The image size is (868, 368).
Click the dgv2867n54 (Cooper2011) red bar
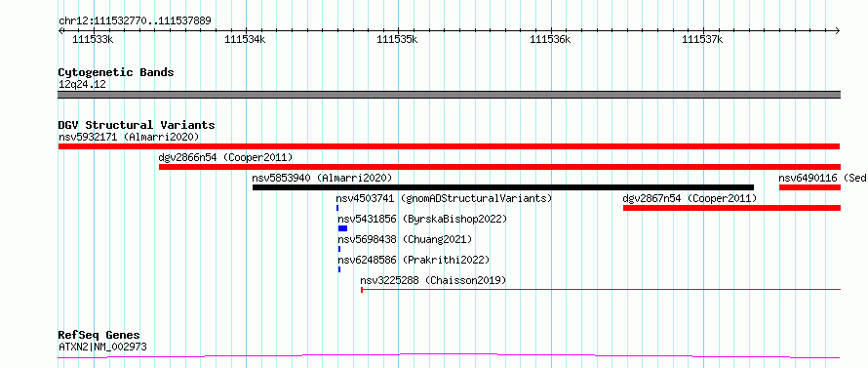tap(731, 208)
